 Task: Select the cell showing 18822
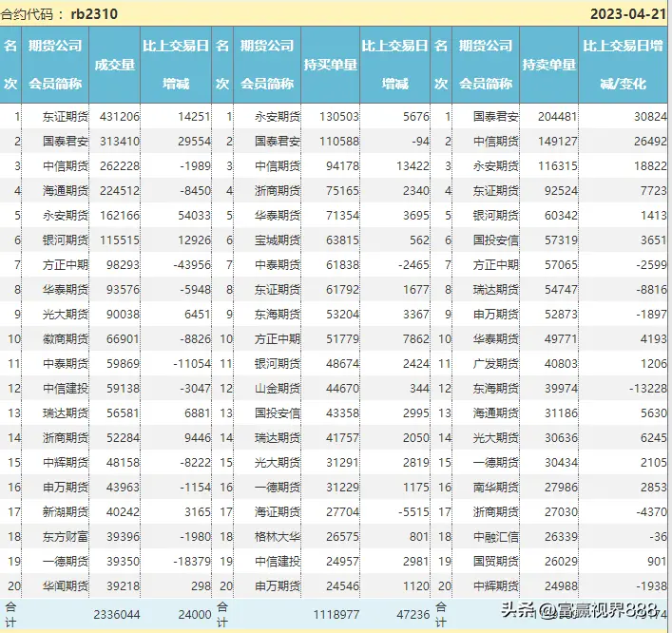[650, 166]
